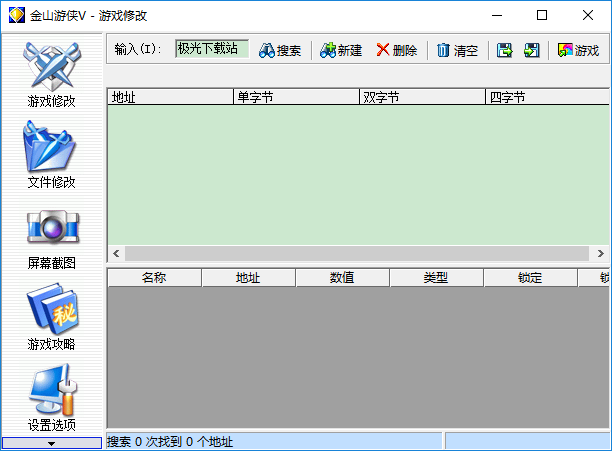612x451 pixels.
Task: Click the 锁定 column header
Action: click(530, 278)
